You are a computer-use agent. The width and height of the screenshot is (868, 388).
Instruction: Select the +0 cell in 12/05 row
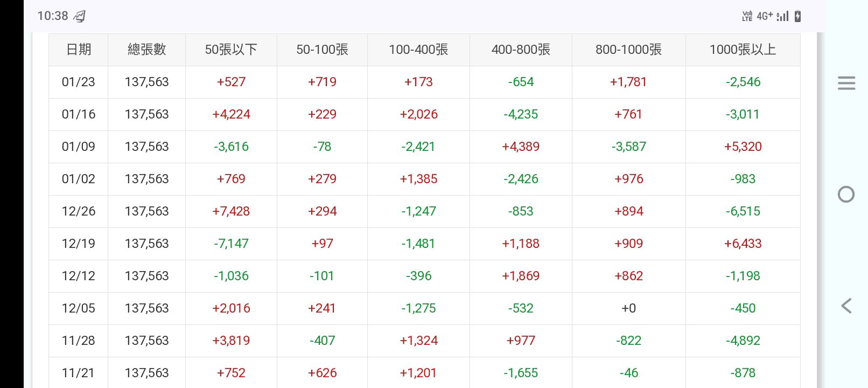click(628, 308)
